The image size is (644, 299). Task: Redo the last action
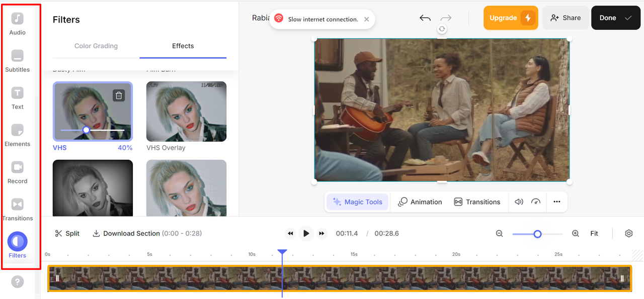click(446, 18)
